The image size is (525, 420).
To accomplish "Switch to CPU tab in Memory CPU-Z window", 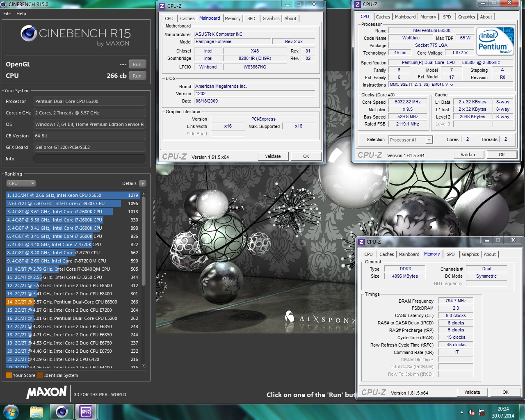I will point(368,254).
